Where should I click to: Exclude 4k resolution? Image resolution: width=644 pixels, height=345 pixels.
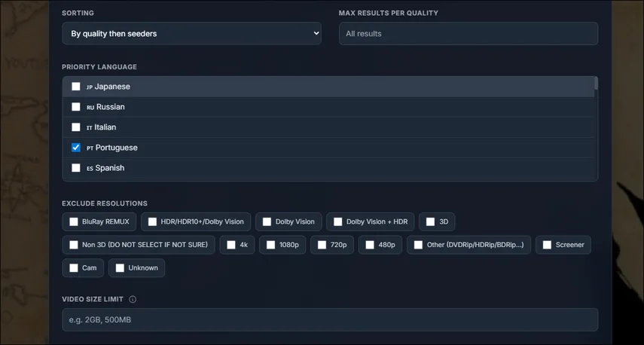point(231,245)
